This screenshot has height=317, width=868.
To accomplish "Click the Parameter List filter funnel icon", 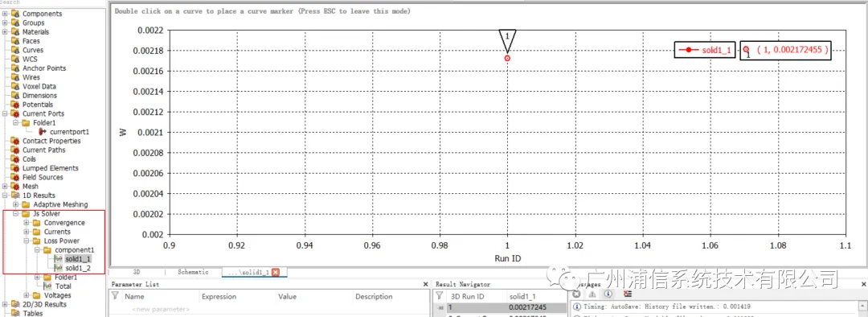I will [x=115, y=297].
